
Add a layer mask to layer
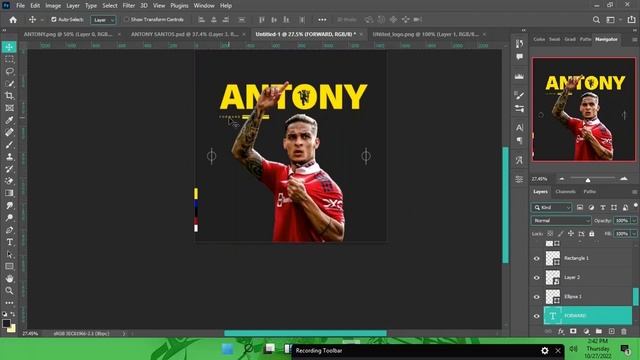tap(573, 331)
